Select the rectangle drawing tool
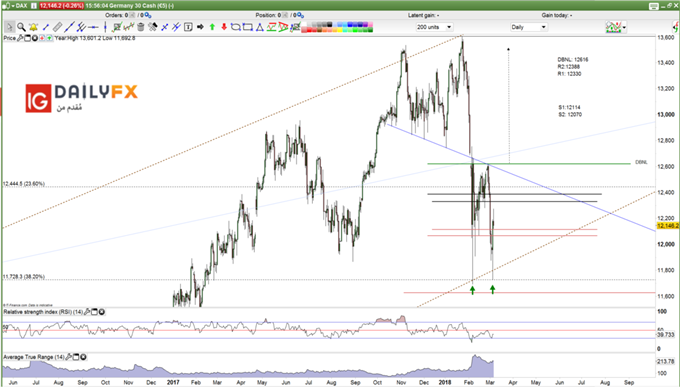Image resolution: width=680 pixels, height=387 pixels. [248, 27]
